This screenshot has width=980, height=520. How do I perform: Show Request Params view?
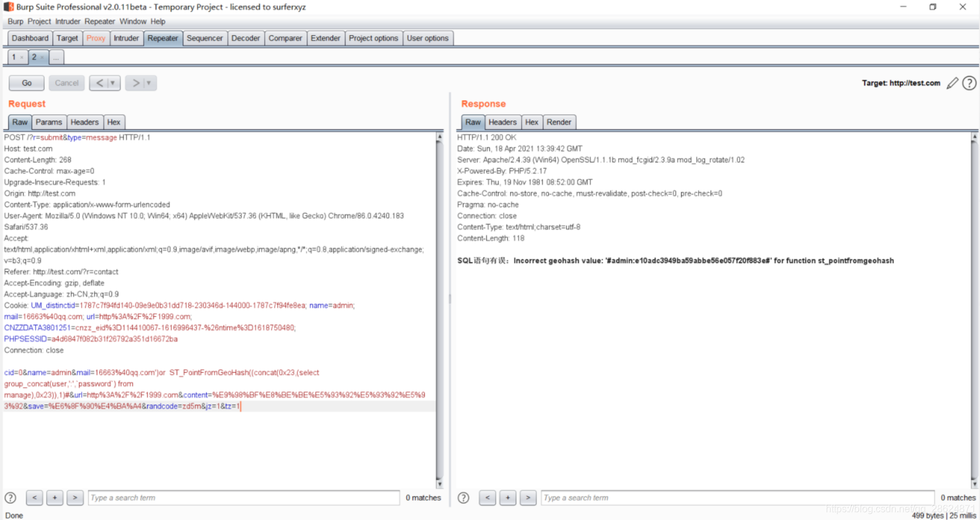pos(49,122)
